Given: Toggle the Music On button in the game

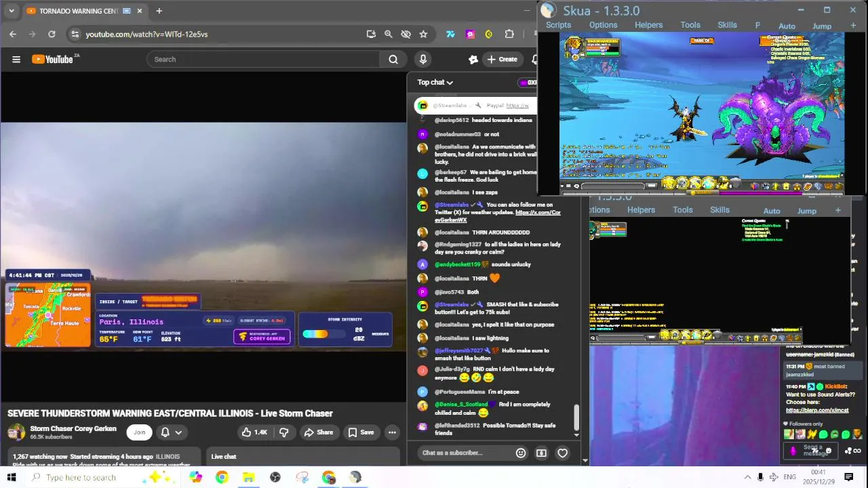Looking at the screenshot, I should [x=702, y=40].
